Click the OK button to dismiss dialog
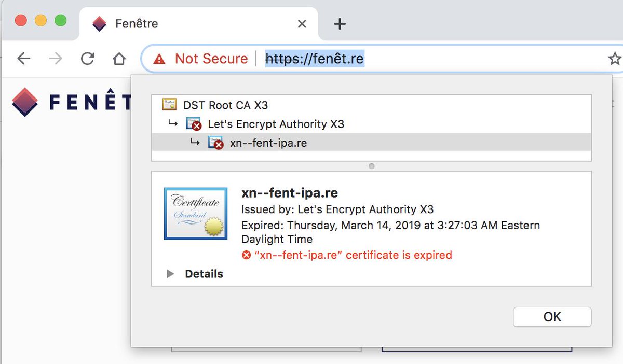 552,317
